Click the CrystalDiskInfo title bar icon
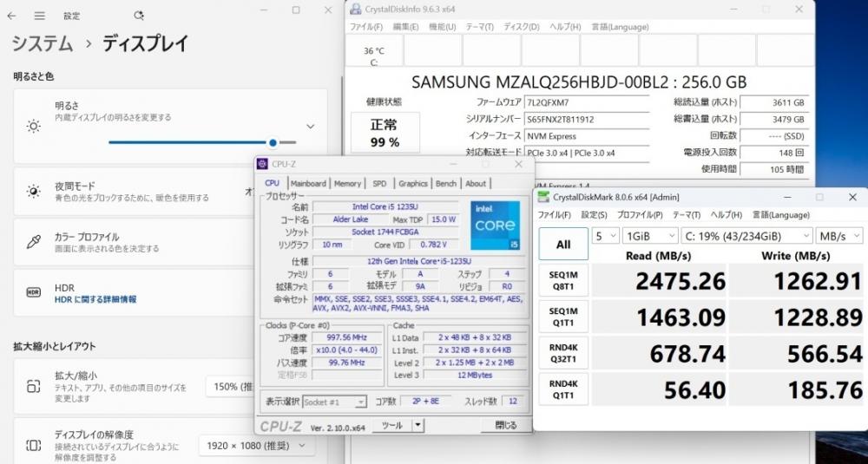This screenshot has height=464, width=868. click(357, 9)
